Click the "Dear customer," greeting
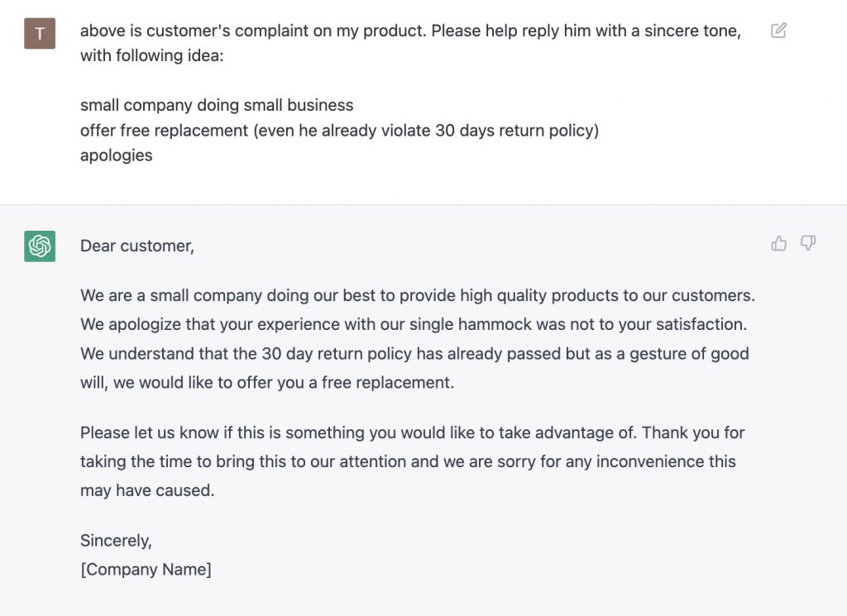The image size is (847, 616). pos(137,246)
